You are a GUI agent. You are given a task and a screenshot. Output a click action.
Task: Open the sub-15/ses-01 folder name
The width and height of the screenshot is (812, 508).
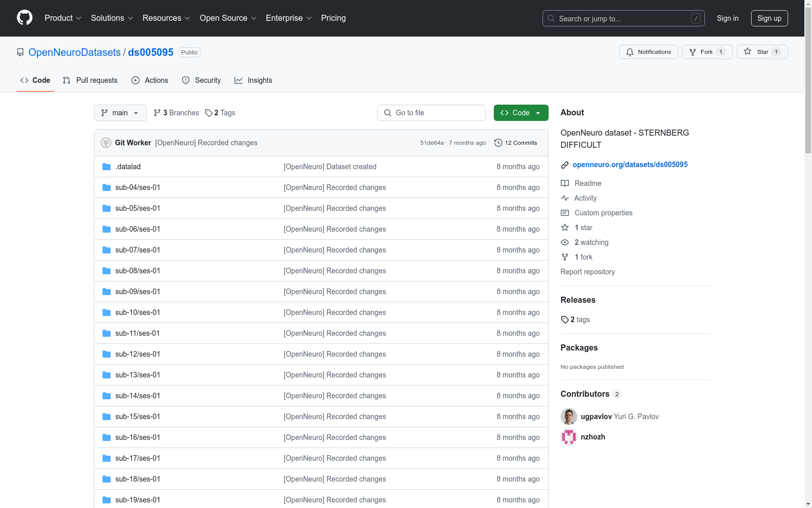(x=138, y=417)
